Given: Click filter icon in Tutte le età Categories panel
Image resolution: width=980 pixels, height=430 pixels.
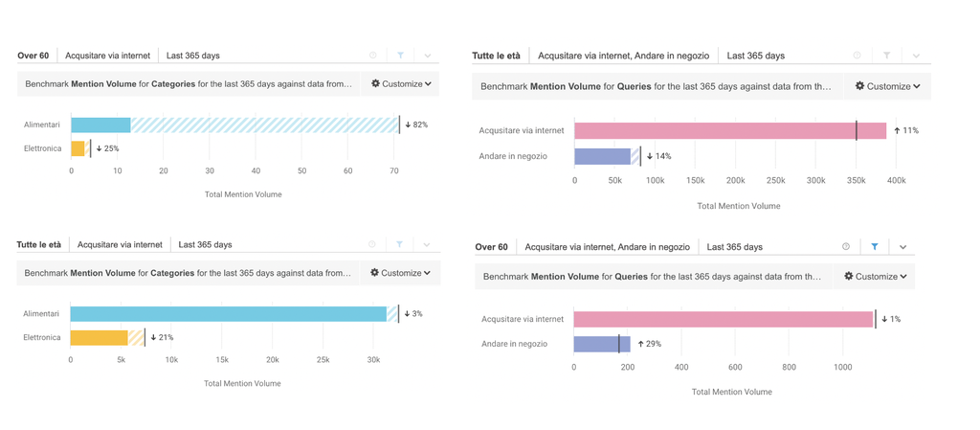Looking at the screenshot, I should coord(399,244).
